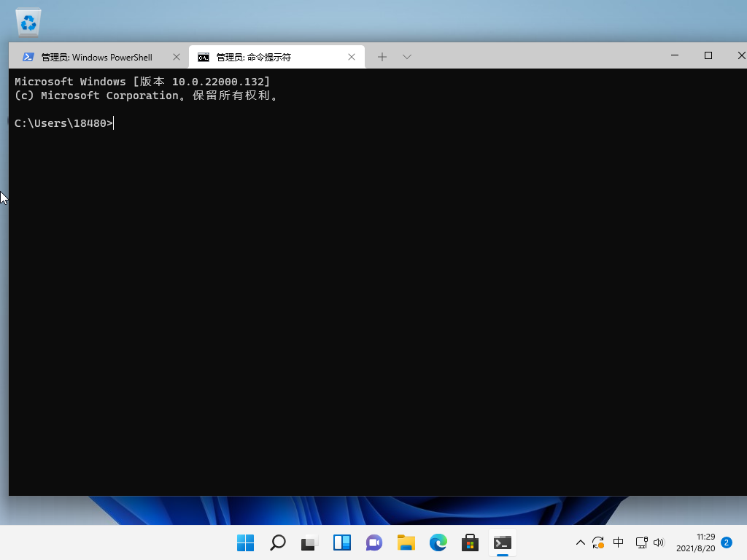Open Microsoft Store from taskbar

[x=470, y=542]
